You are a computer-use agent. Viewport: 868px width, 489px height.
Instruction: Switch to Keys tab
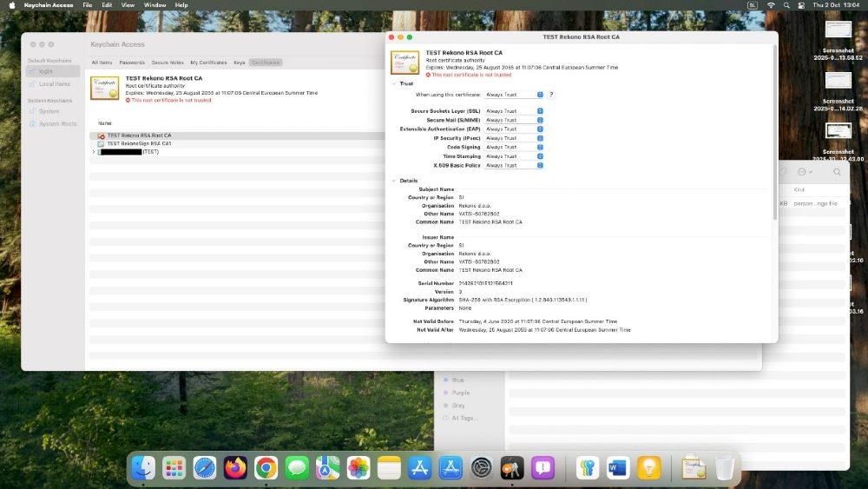point(240,63)
